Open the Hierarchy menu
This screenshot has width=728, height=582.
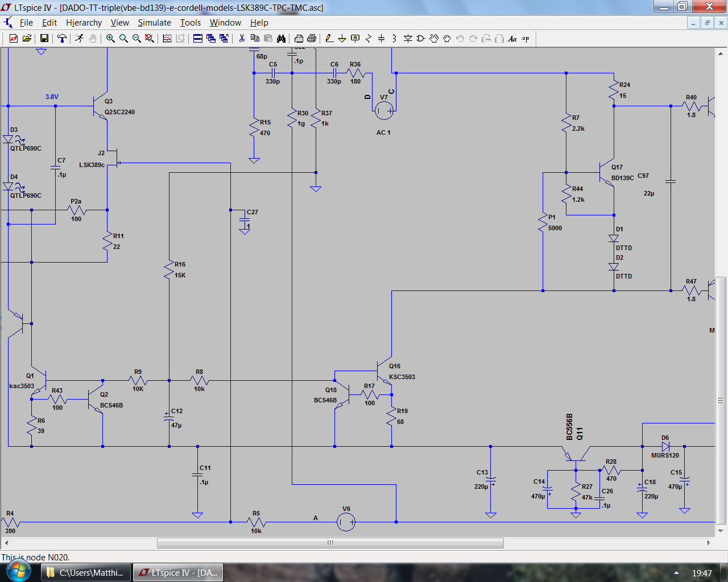pyautogui.click(x=84, y=23)
